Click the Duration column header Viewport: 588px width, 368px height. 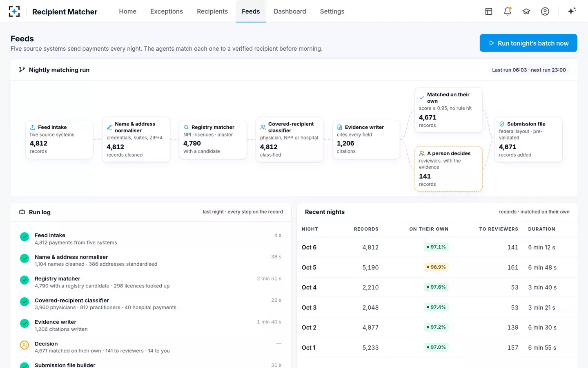click(541, 229)
